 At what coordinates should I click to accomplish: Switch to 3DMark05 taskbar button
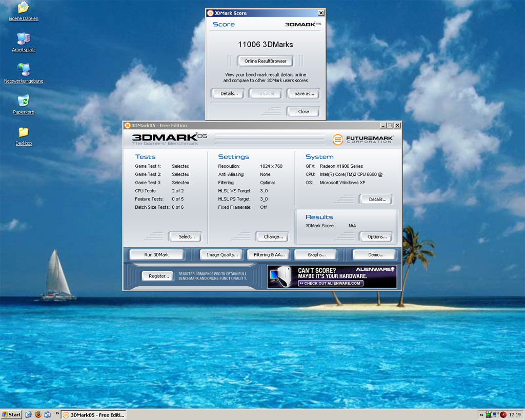point(94,415)
